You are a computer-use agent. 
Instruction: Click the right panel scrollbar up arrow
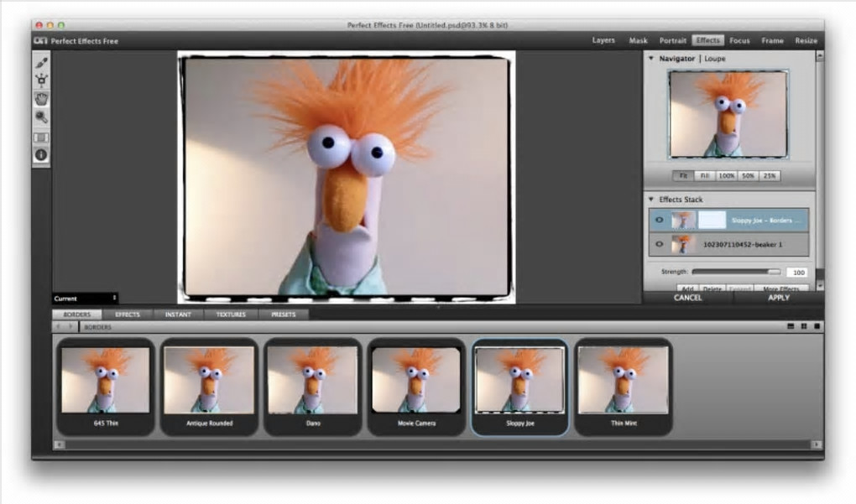pyautogui.click(x=819, y=56)
